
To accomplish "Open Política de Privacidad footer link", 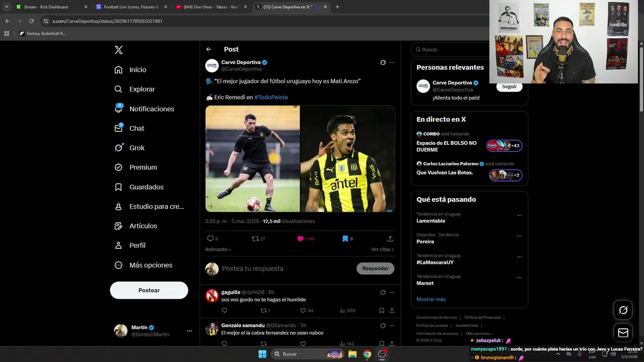I will point(482,318).
